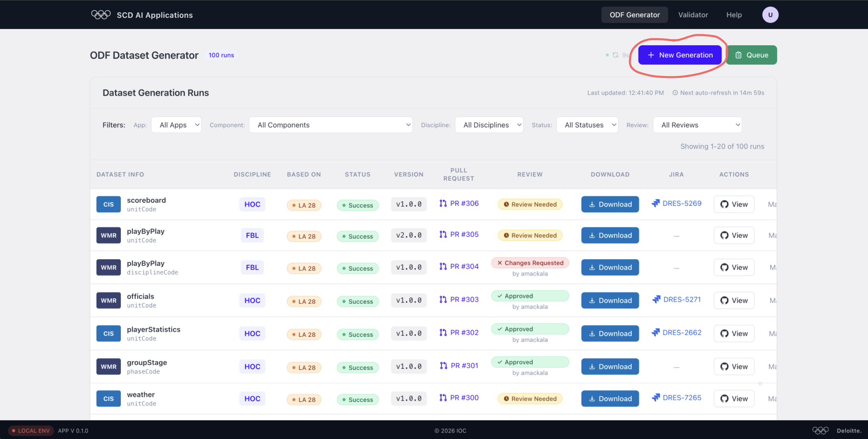868x439 pixels.
Task: Click the Last updated 12:41:40 PM text
Action: click(625, 93)
